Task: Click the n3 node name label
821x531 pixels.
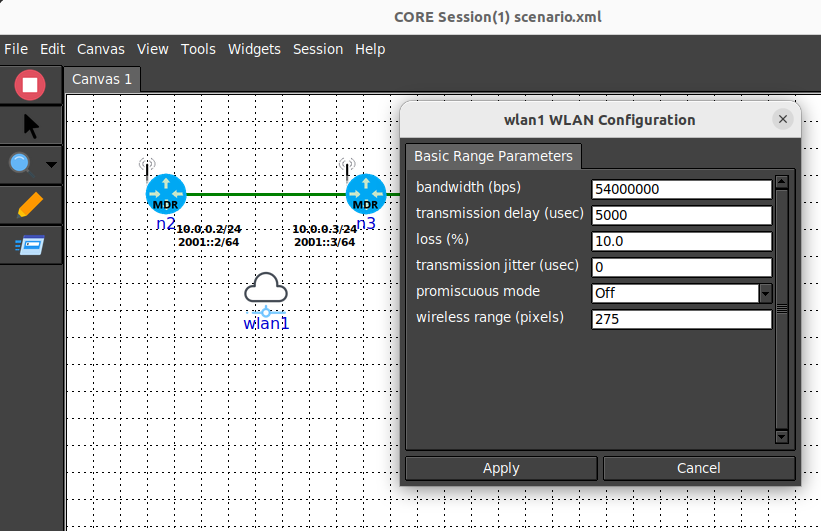Action: [x=366, y=224]
